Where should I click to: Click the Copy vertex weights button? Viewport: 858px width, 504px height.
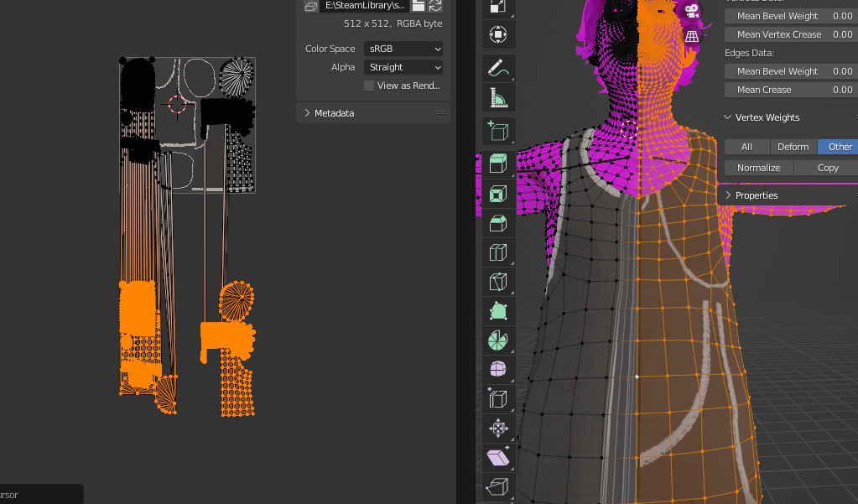[x=826, y=168]
